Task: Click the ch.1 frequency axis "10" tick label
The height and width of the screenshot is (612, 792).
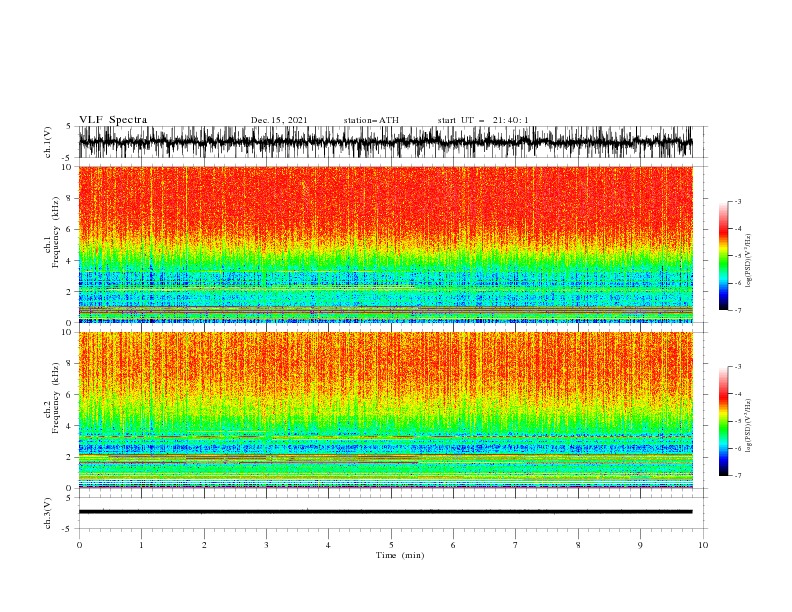Action: tap(67, 167)
